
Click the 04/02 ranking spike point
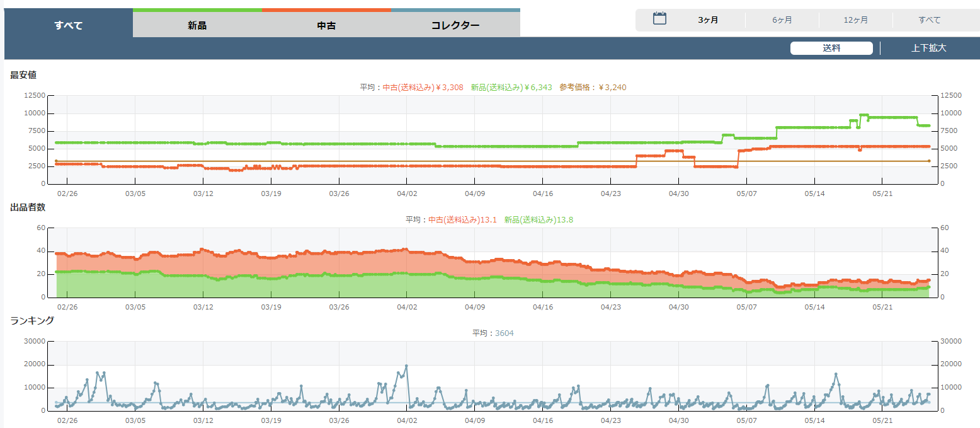coord(406,366)
